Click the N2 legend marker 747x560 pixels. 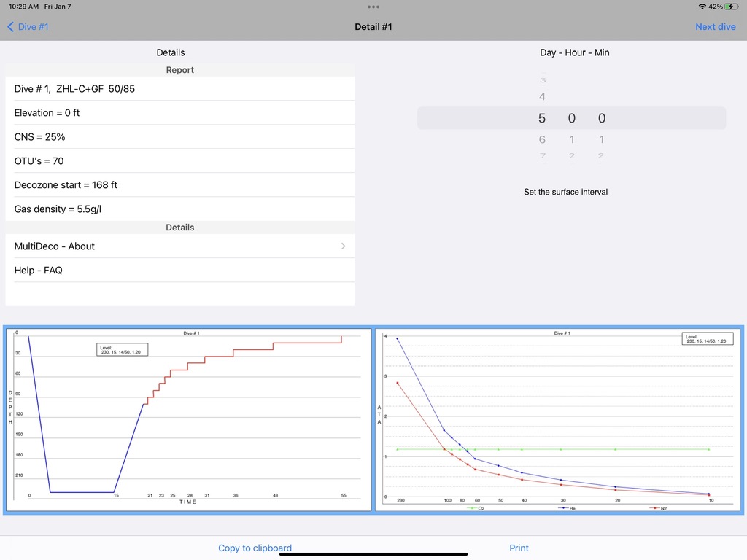click(656, 507)
